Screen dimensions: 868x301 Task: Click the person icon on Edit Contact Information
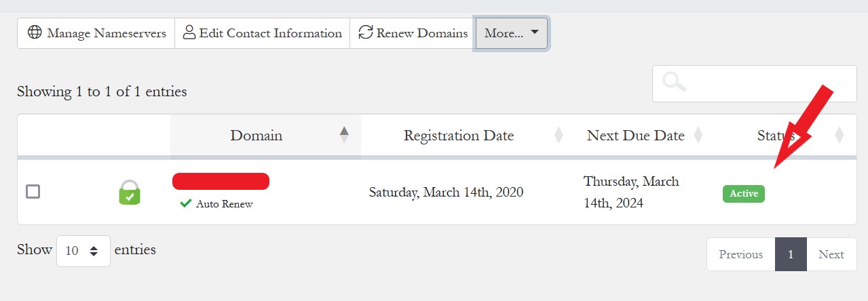[x=189, y=33]
